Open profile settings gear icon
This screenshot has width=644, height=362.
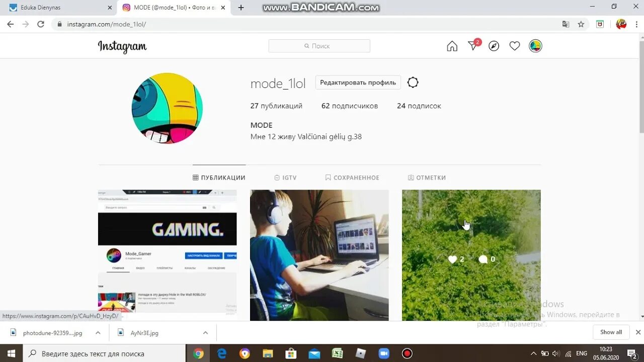413,82
